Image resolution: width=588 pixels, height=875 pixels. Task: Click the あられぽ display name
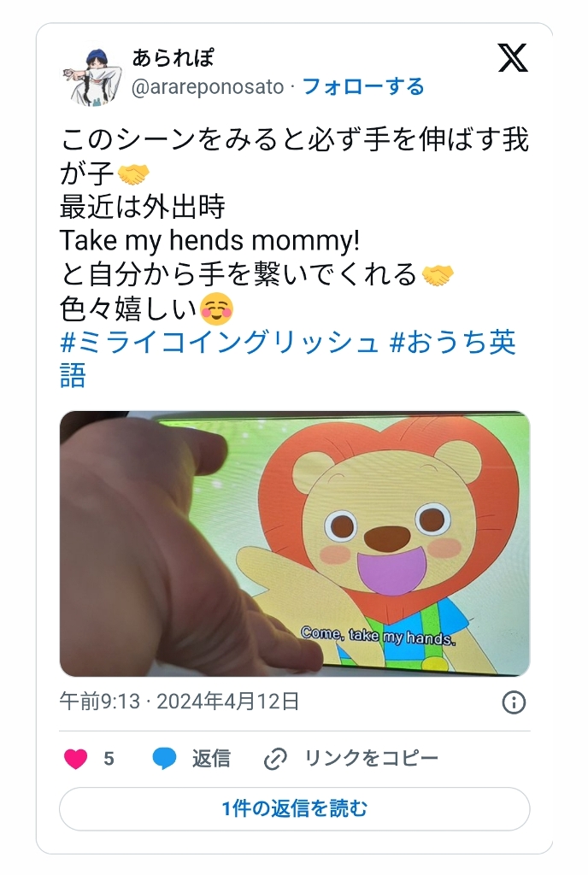[x=173, y=57]
